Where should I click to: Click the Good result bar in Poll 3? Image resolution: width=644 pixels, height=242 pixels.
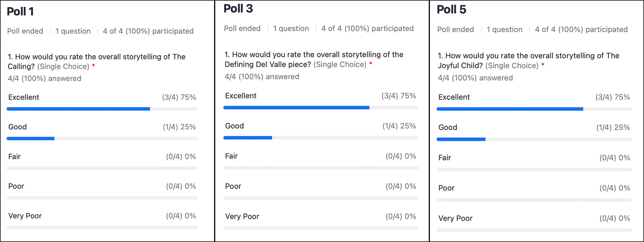[248, 138]
